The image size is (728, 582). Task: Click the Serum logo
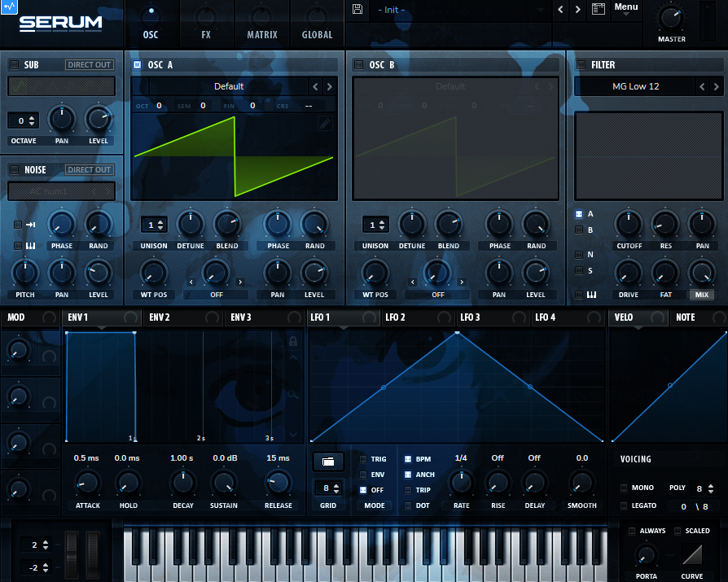point(60,24)
